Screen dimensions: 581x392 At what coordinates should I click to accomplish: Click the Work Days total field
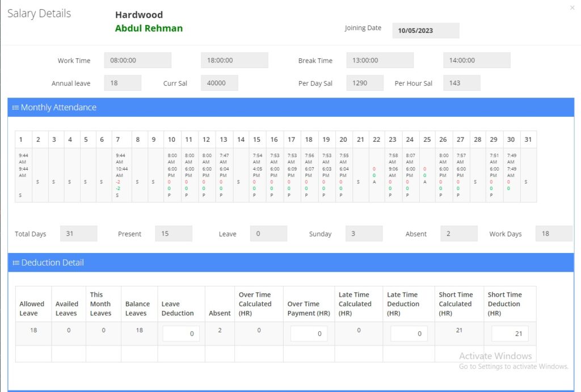[x=553, y=234]
